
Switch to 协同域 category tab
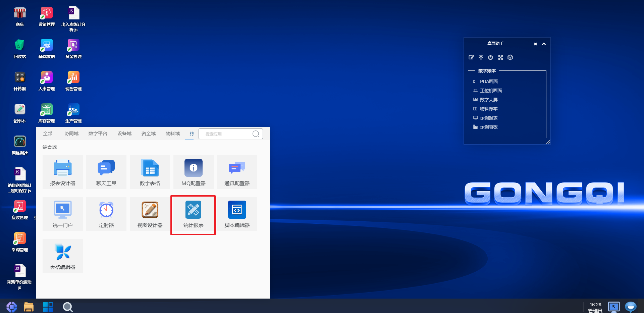71,134
